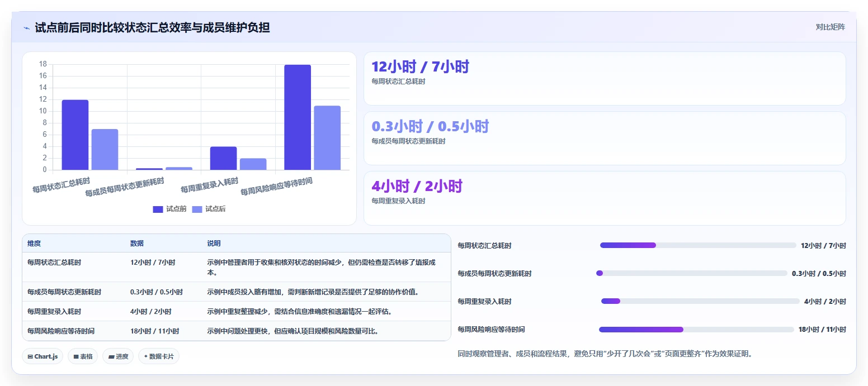
Task: Select table cell 每成员每周状态更新耗时 in 维度 column
Action: click(64, 292)
